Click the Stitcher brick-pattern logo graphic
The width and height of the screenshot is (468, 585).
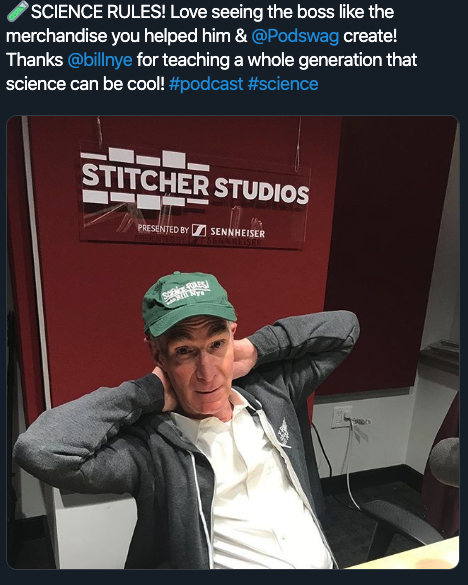tap(146, 178)
